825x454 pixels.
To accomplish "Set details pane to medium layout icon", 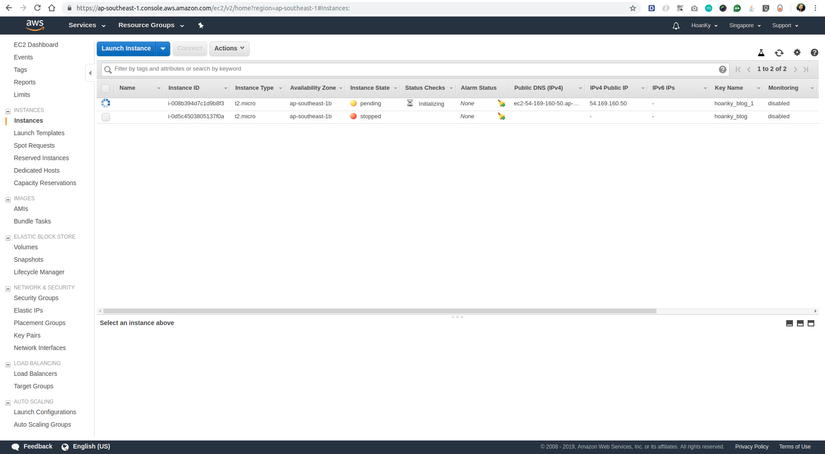I will coord(800,324).
